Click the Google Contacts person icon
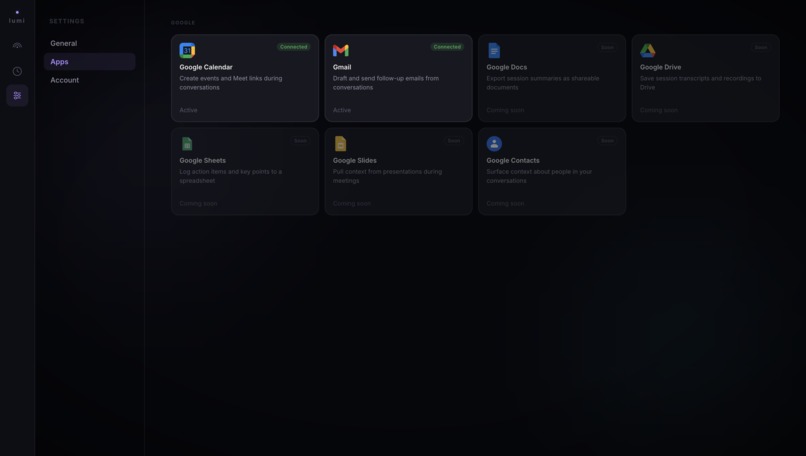The width and height of the screenshot is (806, 456). (x=494, y=143)
